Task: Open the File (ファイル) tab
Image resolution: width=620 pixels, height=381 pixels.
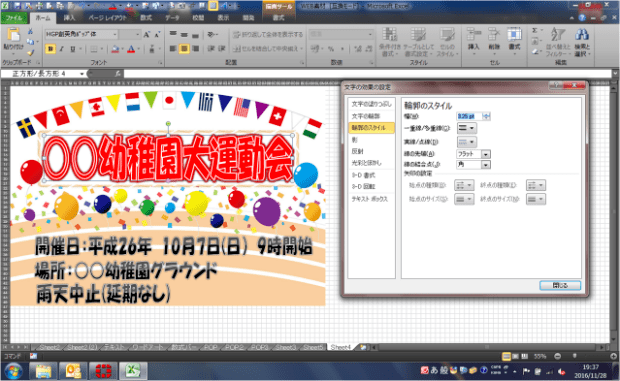Action: click(14, 18)
